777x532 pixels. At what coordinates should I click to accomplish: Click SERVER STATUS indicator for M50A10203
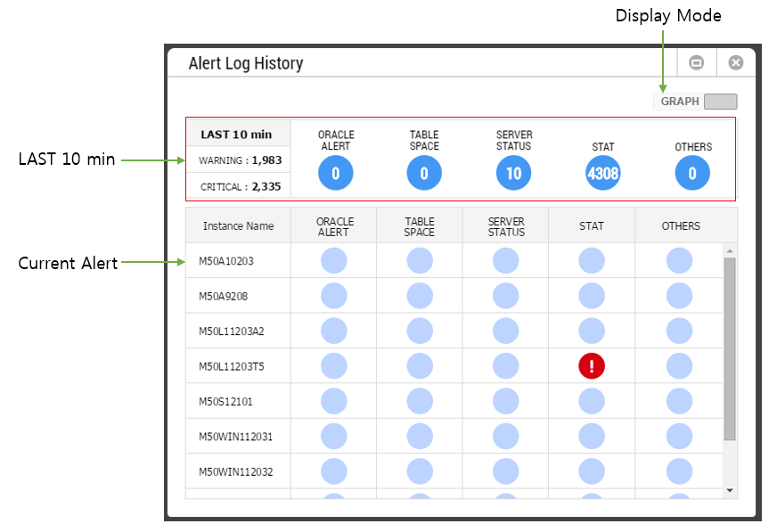click(506, 260)
